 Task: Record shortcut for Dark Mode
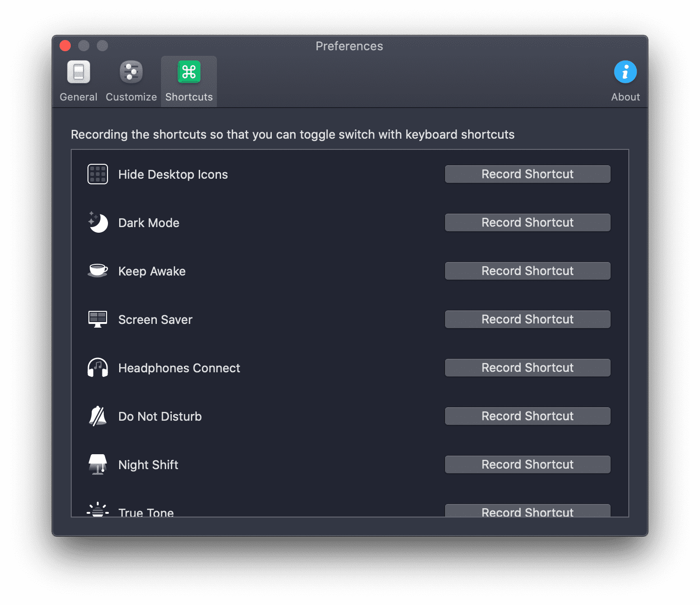(x=527, y=222)
